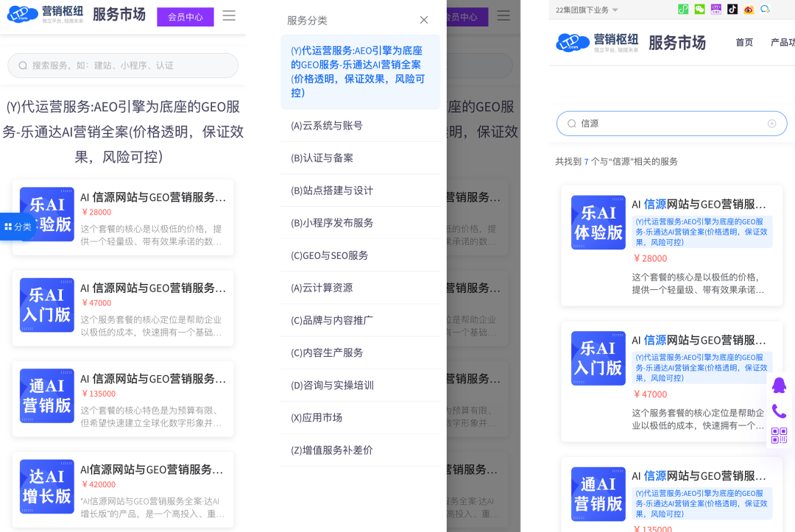Open the purple LTD icon in top bar
The width and height of the screenshot is (795, 532).
pos(716,9)
